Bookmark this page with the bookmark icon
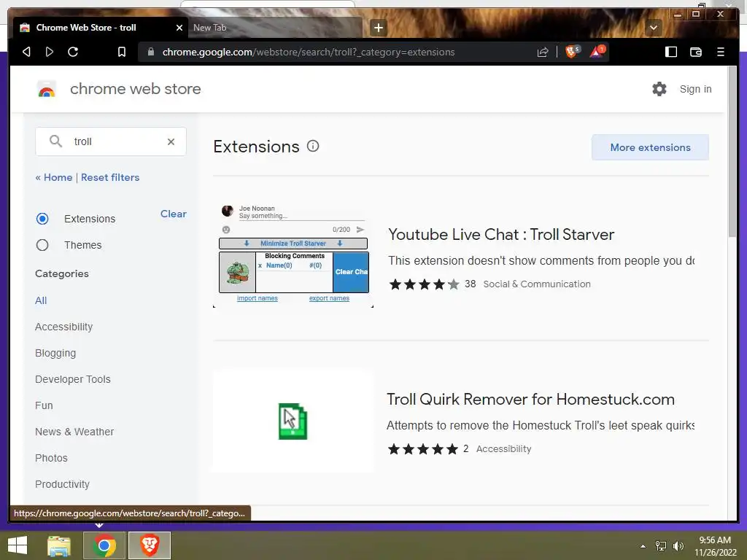This screenshot has height=560, width=747. pyautogui.click(x=122, y=52)
